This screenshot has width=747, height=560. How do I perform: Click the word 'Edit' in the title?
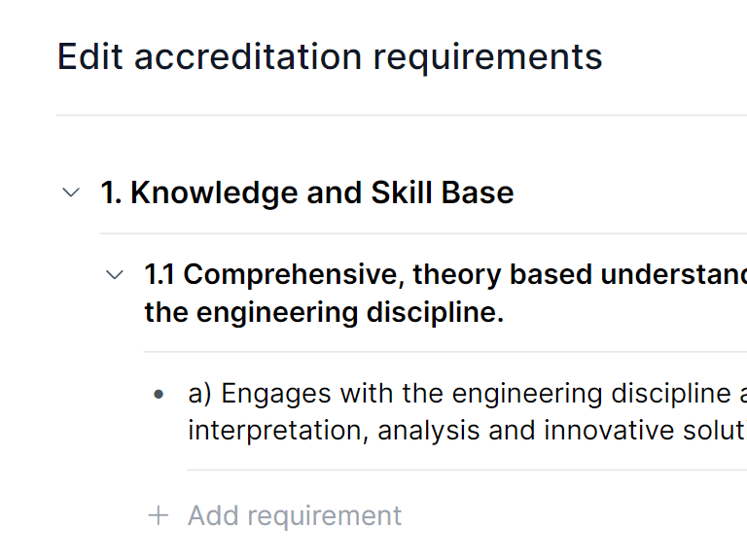pyautogui.click(x=89, y=56)
